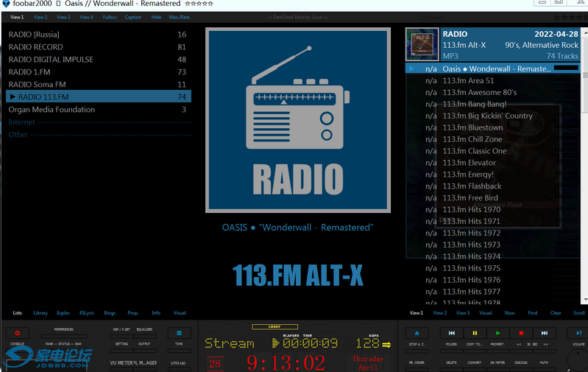Click the five-star rating at top right
The image size is (588, 372).
(x=570, y=17)
